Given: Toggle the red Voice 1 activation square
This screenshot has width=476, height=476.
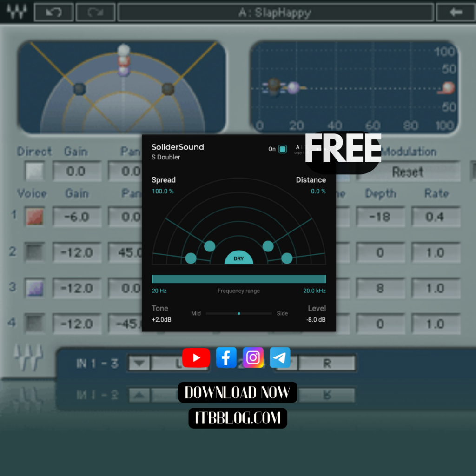Looking at the screenshot, I should (34, 217).
